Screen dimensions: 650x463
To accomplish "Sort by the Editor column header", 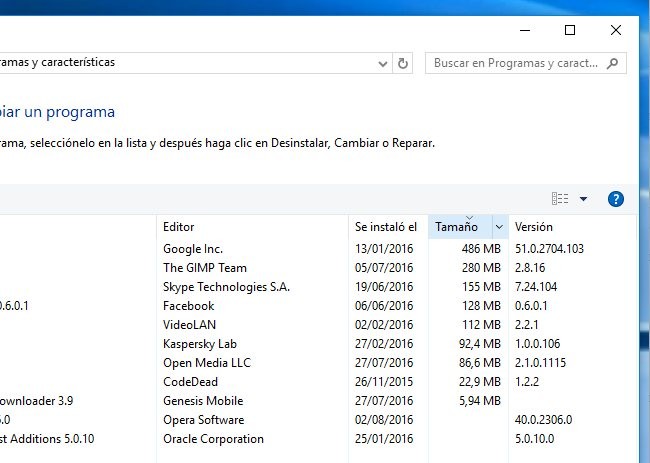I will pos(252,227).
